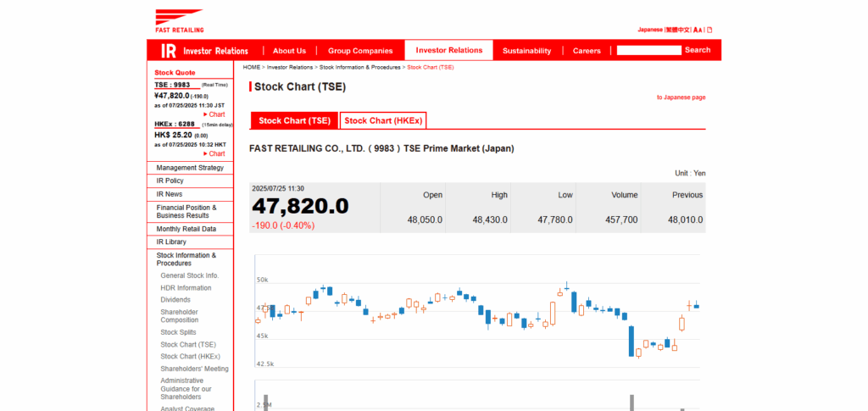This screenshot has width=868, height=411.
Task: Click the Stock Chart (TSE) page heading
Action: point(300,86)
